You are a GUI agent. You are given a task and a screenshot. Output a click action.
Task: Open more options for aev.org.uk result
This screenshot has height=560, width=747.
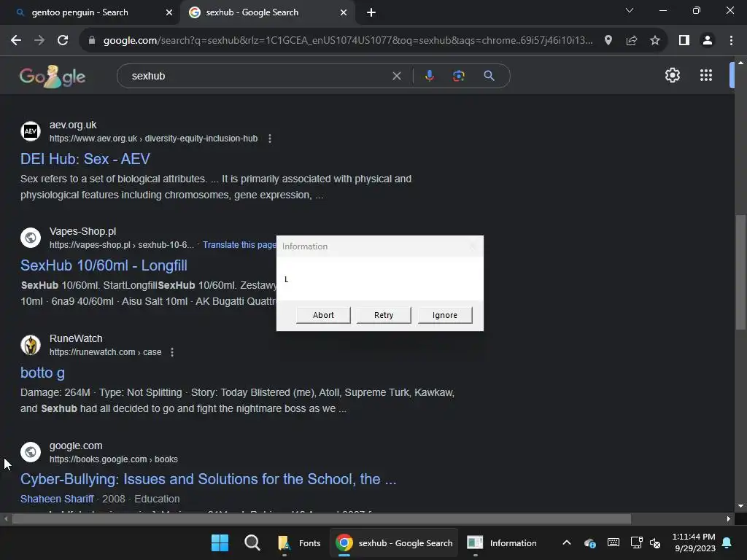pos(270,139)
